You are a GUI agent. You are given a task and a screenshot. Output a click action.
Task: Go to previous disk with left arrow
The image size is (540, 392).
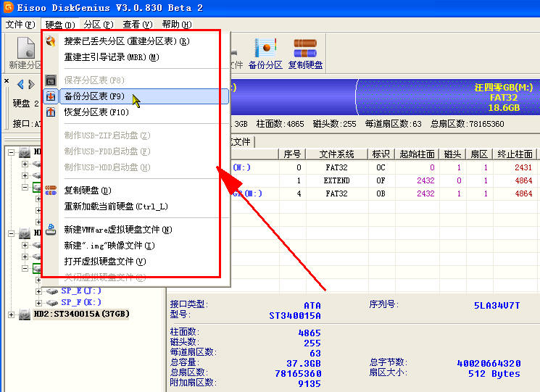21,84
